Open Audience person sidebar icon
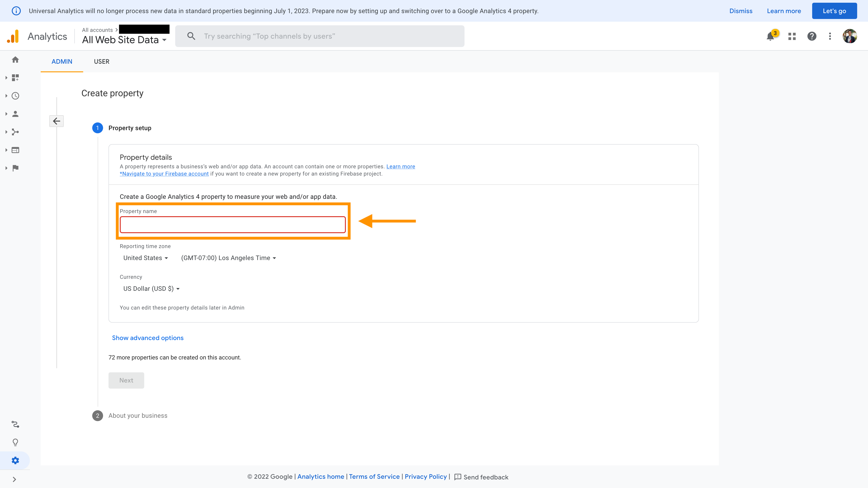The width and height of the screenshot is (868, 488). point(15,114)
